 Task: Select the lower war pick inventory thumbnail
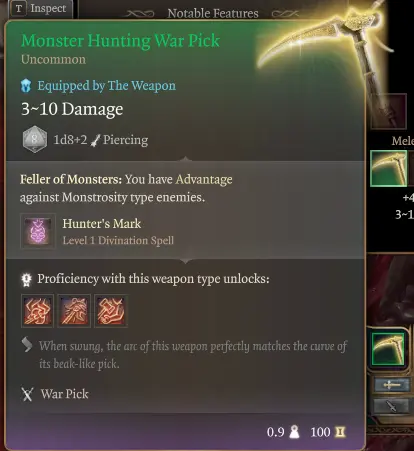pos(388,349)
